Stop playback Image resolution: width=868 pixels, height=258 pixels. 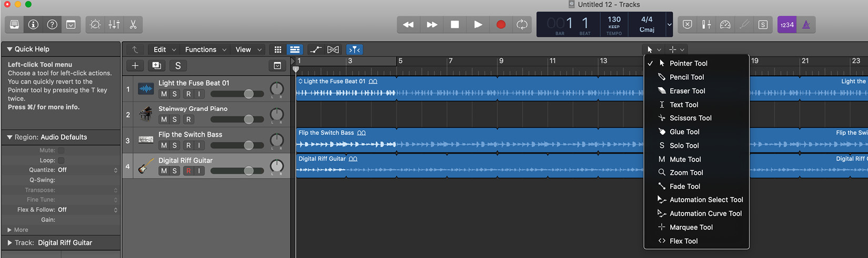455,25
